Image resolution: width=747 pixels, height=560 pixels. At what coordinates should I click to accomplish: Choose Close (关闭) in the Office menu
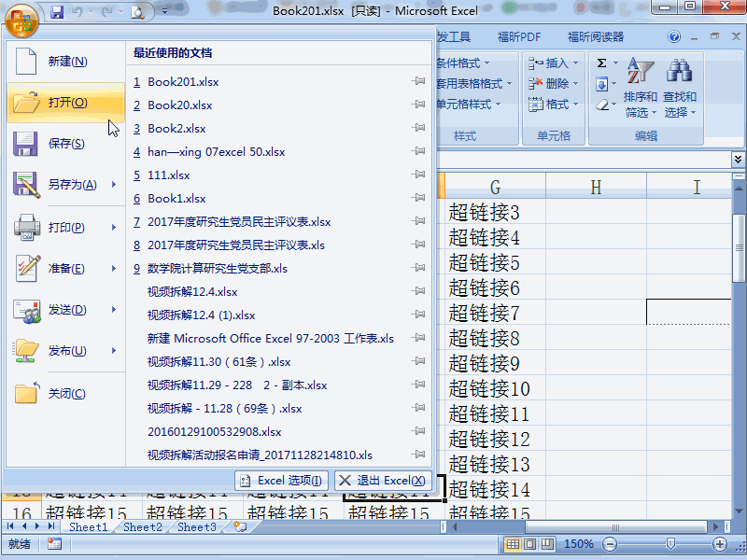65,394
